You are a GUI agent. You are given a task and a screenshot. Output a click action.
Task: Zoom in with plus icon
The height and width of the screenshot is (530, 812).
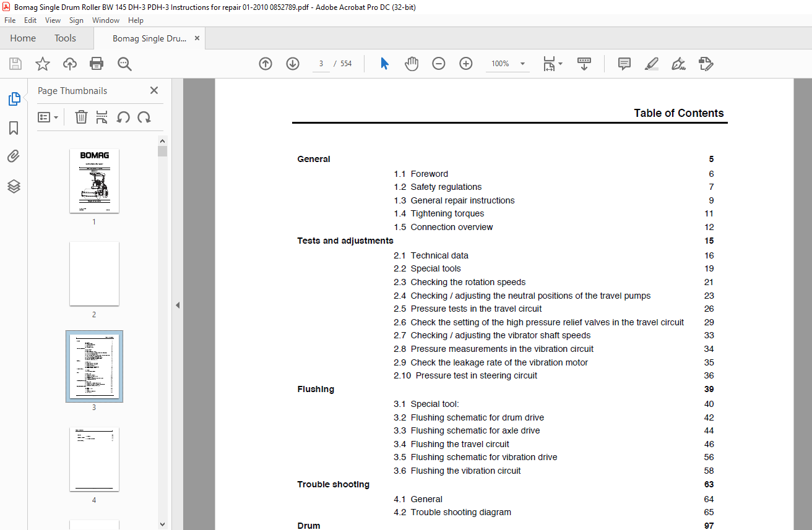(x=466, y=64)
